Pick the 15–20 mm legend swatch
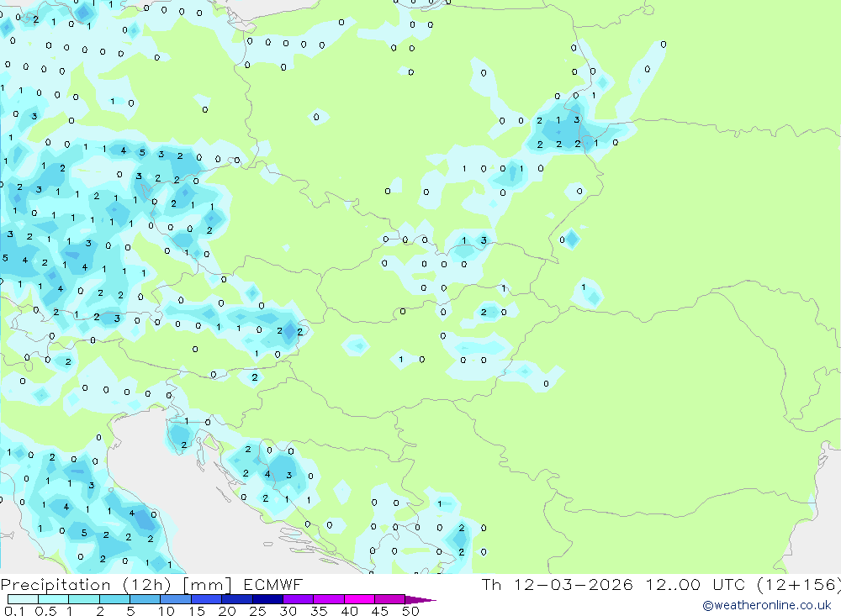841x616 pixels. pyautogui.click(x=207, y=599)
